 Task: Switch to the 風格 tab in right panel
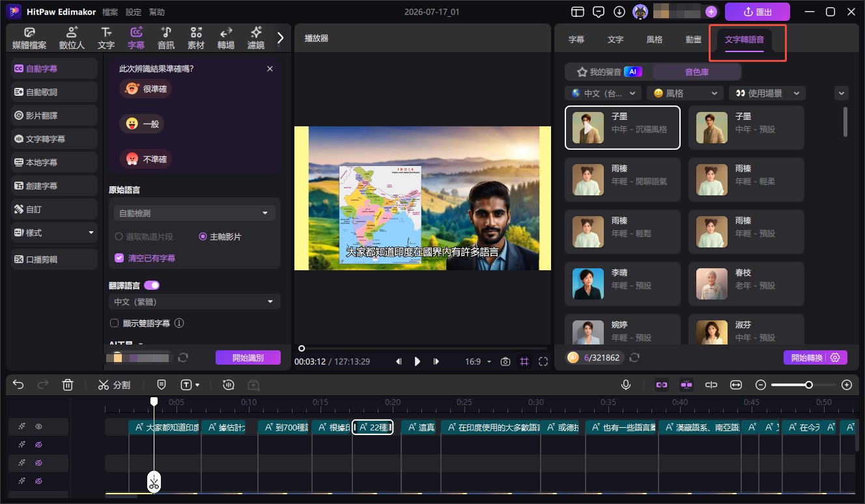[x=655, y=39]
